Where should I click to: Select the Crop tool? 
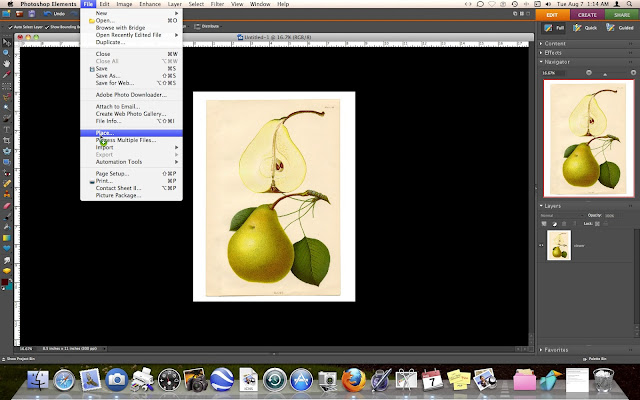click(7, 140)
